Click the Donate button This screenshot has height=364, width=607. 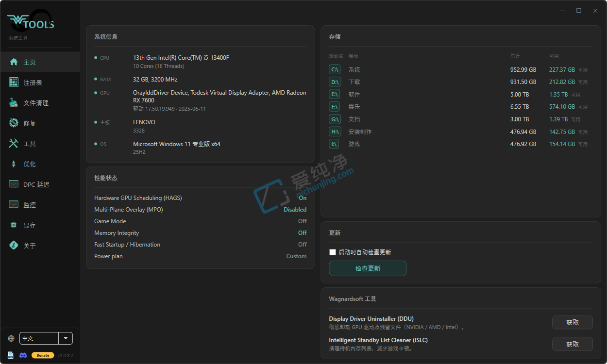(x=43, y=355)
